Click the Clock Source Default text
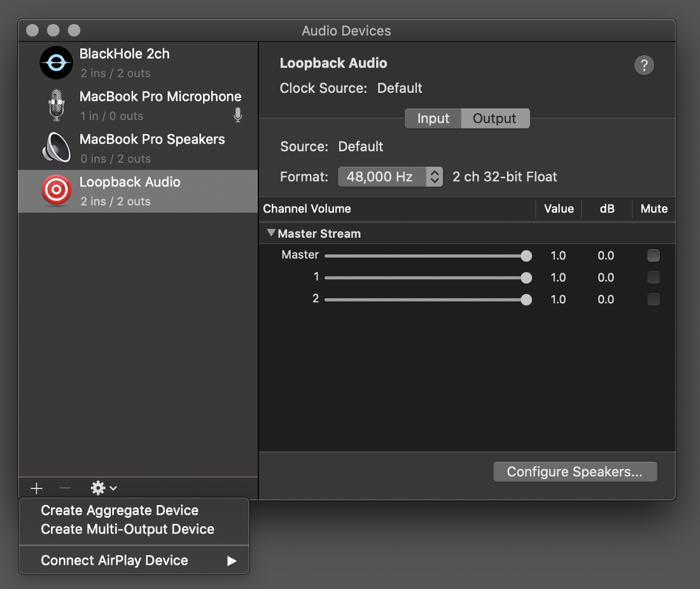 pos(400,88)
